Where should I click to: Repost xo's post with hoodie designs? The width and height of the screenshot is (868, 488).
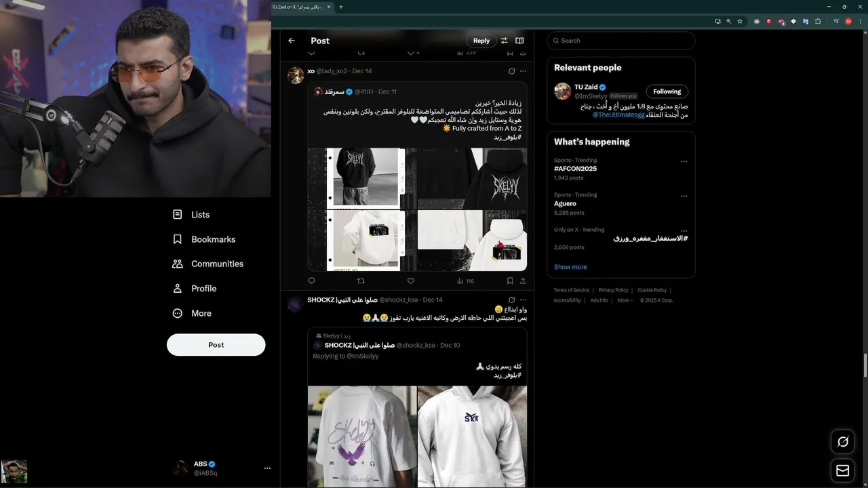(x=361, y=281)
